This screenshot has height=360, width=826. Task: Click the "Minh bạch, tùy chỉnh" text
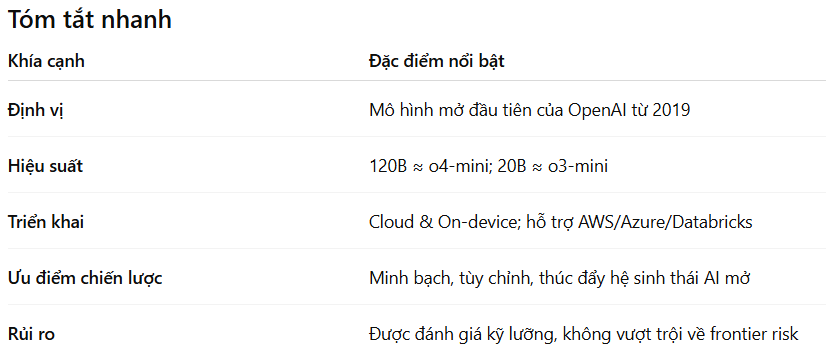point(449,278)
